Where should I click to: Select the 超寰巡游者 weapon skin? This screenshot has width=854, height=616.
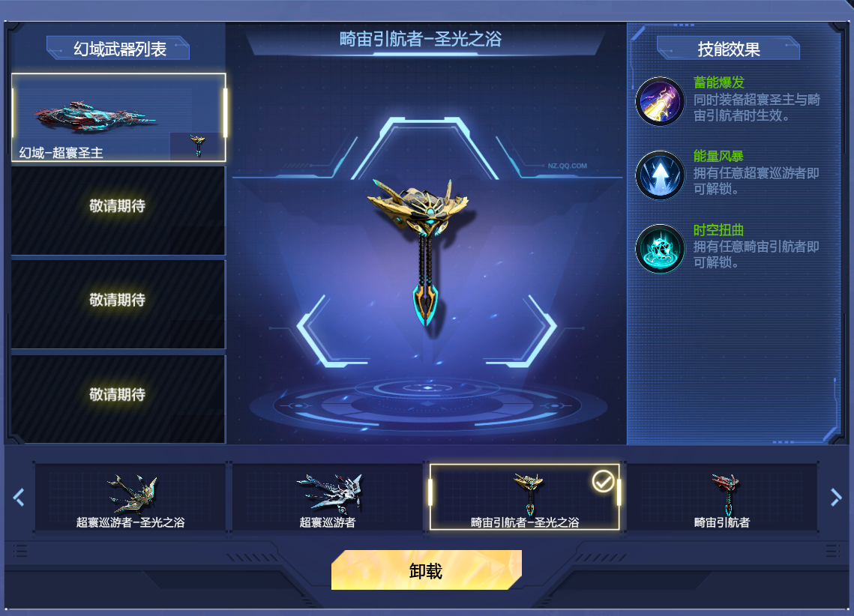pyautogui.click(x=328, y=498)
